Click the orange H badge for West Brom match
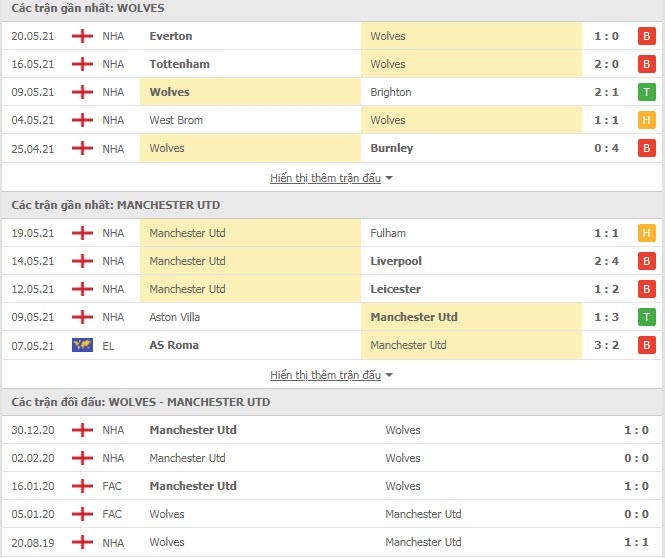The width and height of the screenshot is (665, 558). tap(646, 120)
